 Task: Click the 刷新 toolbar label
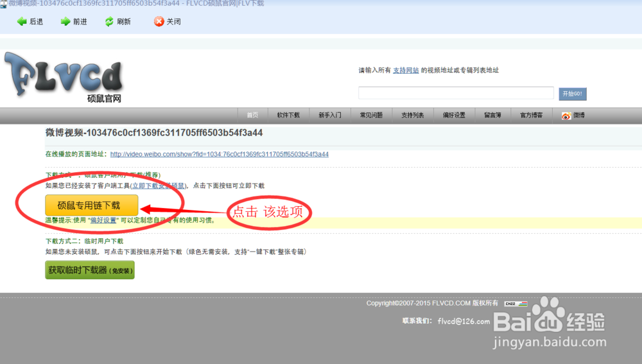123,22
